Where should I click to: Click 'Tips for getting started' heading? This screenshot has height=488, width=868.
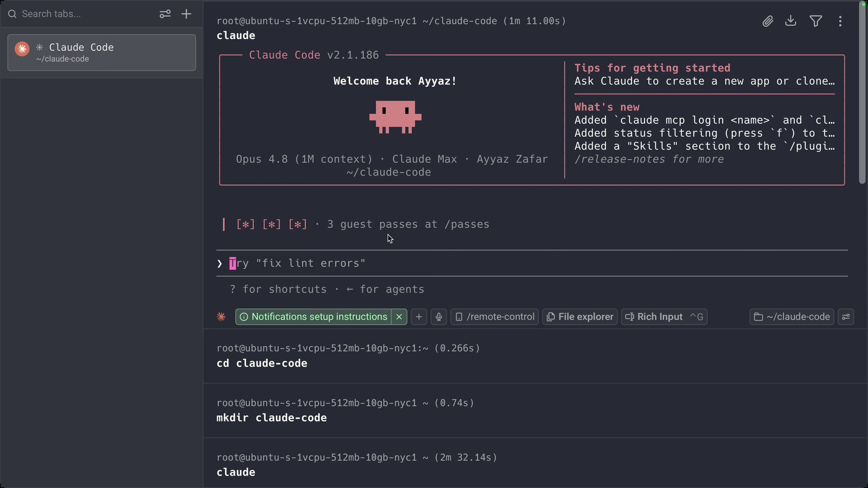652,68
